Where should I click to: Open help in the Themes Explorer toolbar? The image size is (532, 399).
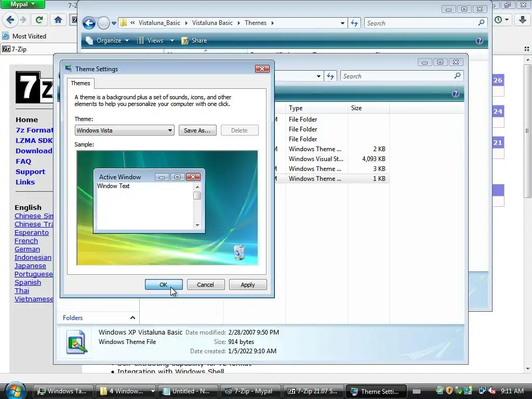click(x=479, y=41)
